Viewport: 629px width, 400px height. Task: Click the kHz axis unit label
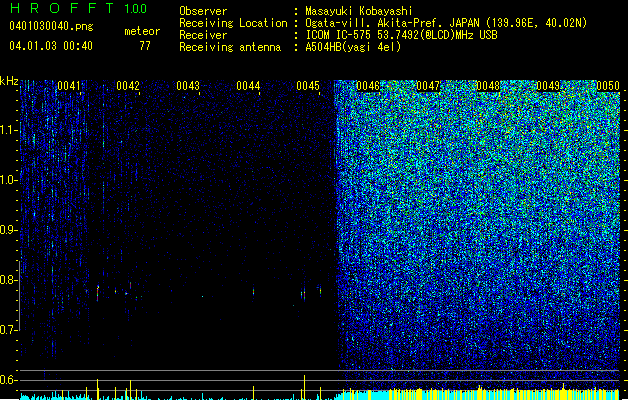pyautogui.click(x=9, y=81)
